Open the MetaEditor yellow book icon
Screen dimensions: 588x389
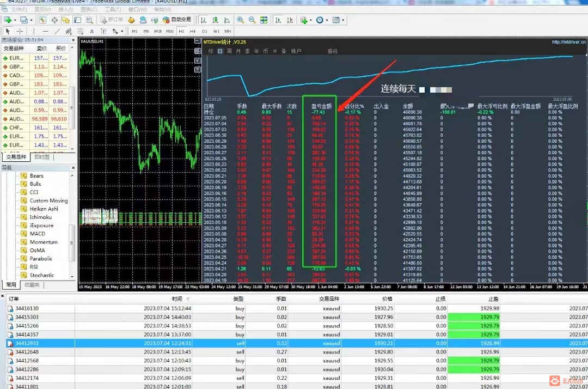[131, 20]
